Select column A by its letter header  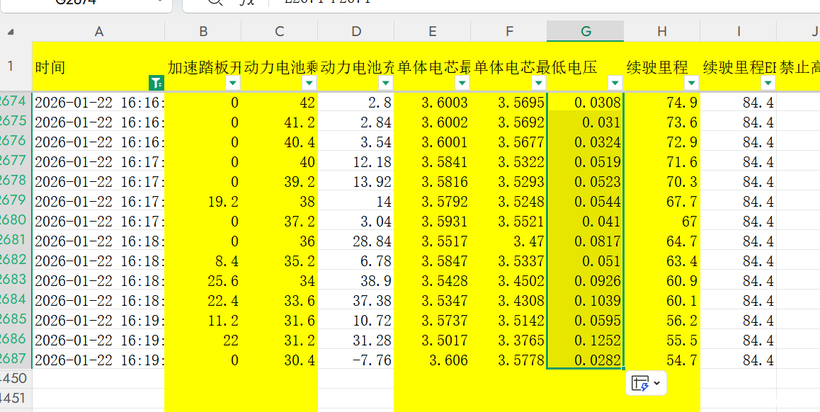point(98,32)
